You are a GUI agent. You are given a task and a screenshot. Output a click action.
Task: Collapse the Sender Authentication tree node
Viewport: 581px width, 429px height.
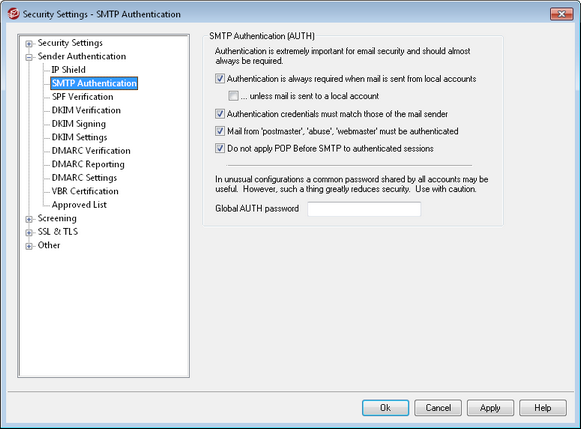[x=29, y=57]
